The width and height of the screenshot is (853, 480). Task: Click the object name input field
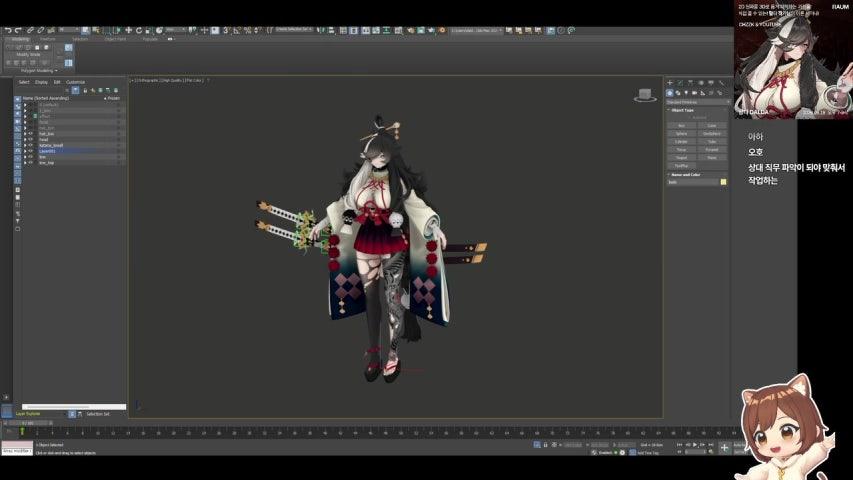[x=693, y=182]
